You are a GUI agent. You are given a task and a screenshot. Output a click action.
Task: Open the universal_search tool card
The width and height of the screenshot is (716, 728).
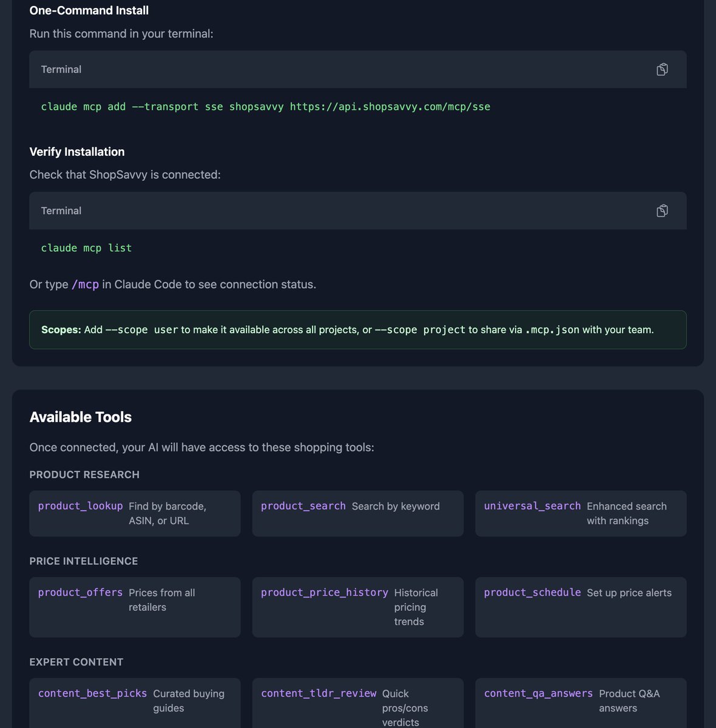581,513
